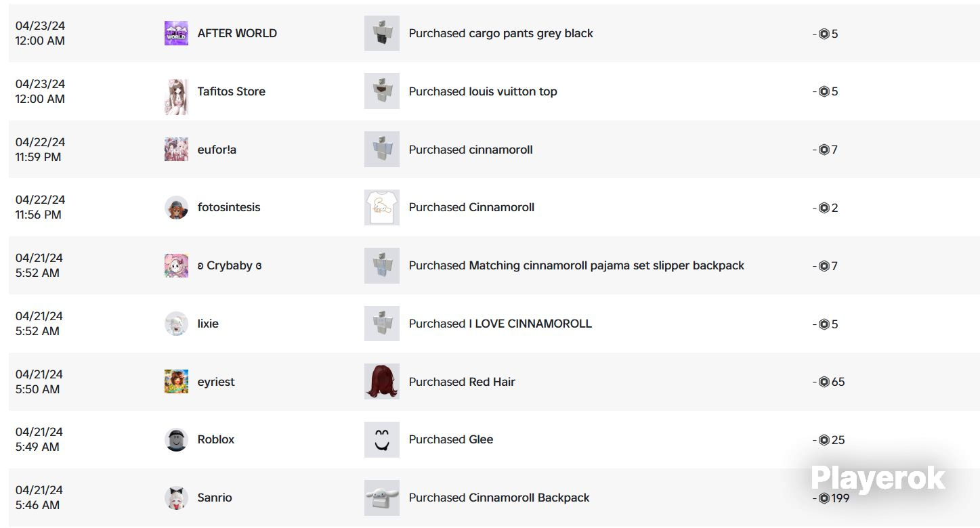980x528 pixels.
Task: Open the Cinnamoroll Backpack item thumbnail
Action: pyautogui.click(x=382, y=498)
